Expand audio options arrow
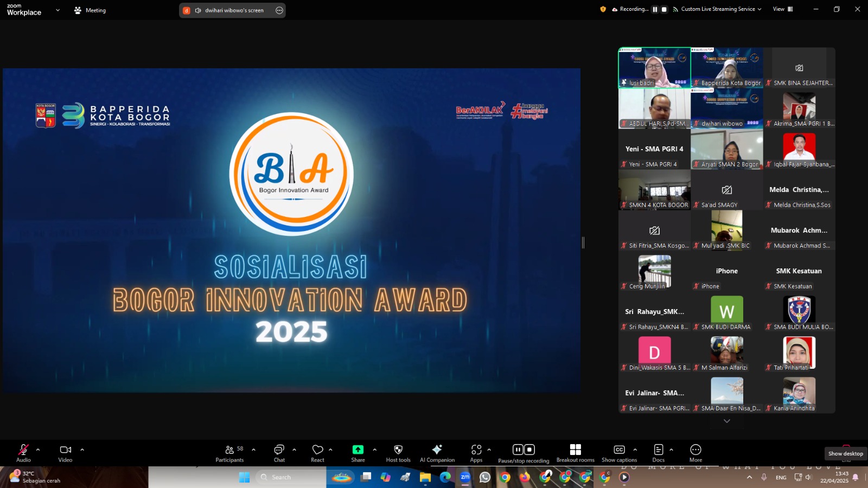Screen dimensions: 868x488 pos(38,450)
